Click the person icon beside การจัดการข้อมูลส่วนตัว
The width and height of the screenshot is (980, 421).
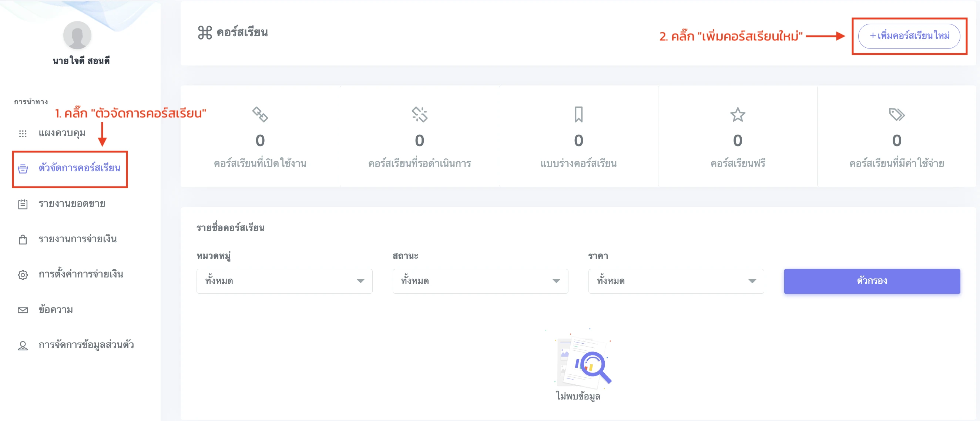pos(23,346)
